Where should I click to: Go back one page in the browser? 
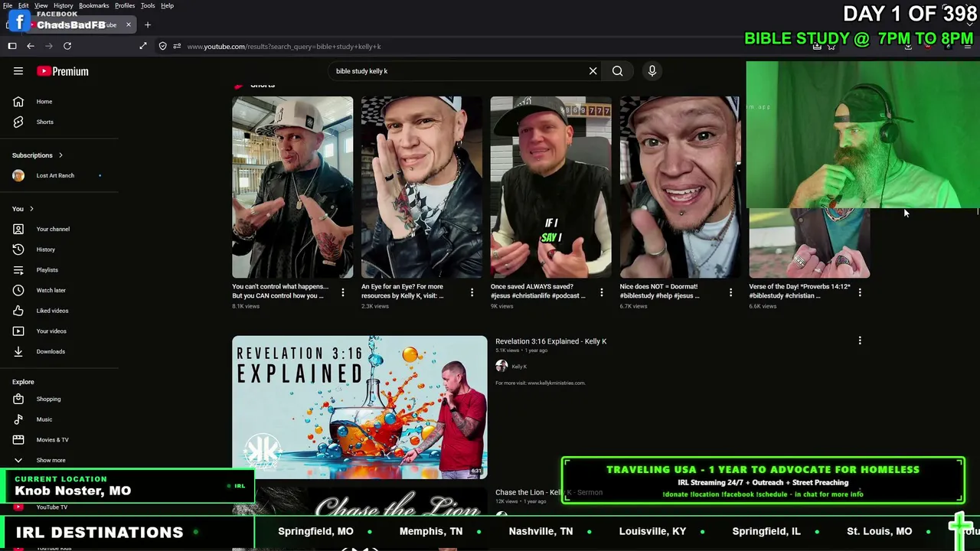[x=31, y=47]
